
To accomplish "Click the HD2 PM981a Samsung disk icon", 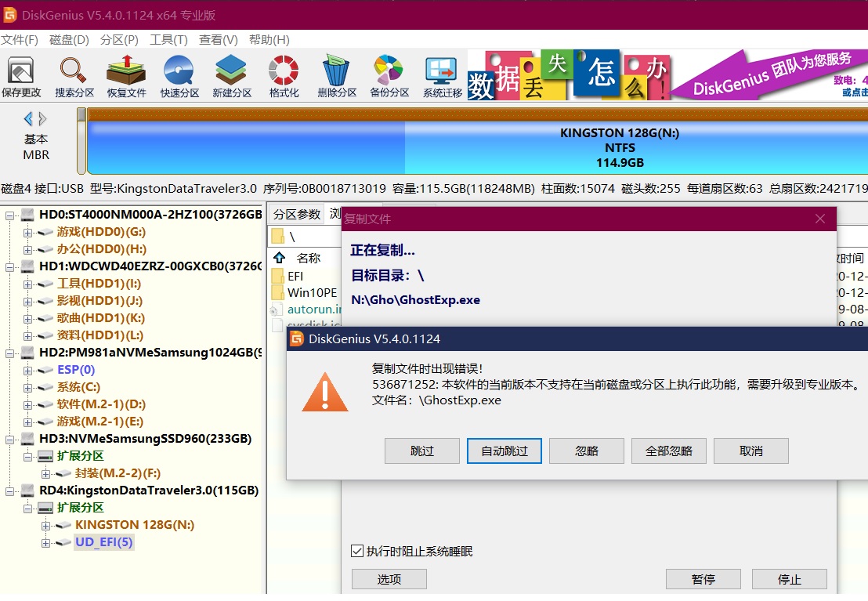I will tap(27, 353).
